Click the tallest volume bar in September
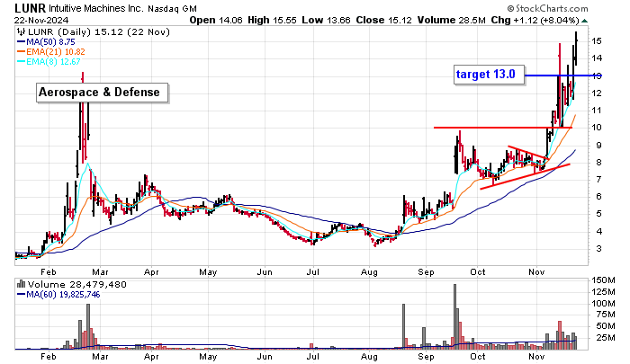The height and width of the screenshot is (364, 630). click(454, 316)
